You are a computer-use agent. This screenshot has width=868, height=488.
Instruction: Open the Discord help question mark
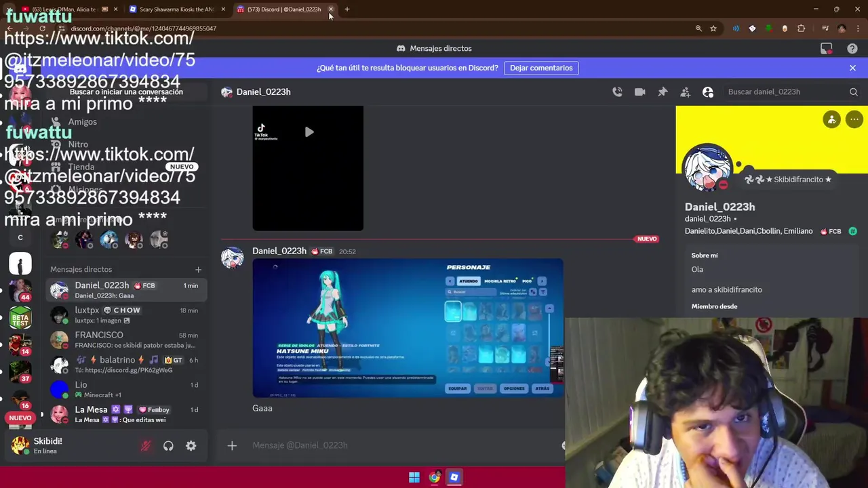click(852, 49)
